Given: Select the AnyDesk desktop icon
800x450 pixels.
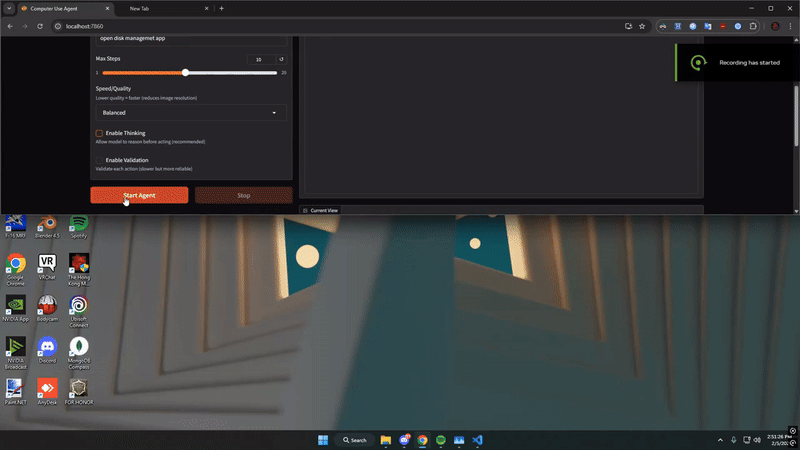Looking at the screenshot, I should (47, 392).
